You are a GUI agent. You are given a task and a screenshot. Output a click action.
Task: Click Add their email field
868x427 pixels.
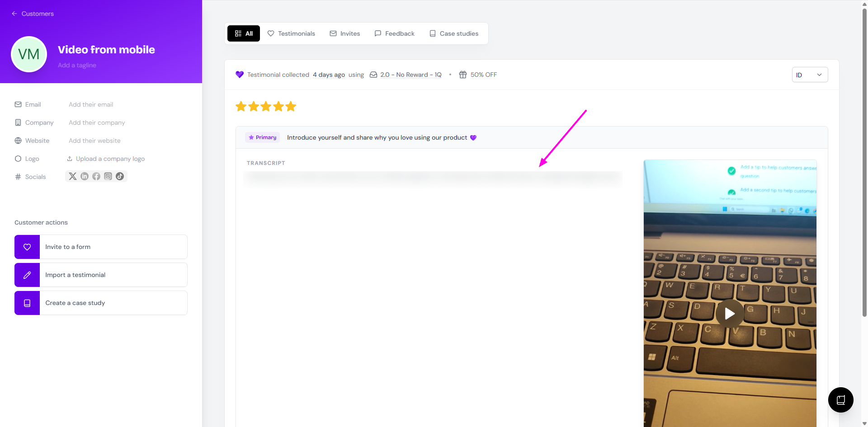click(91, 104)
